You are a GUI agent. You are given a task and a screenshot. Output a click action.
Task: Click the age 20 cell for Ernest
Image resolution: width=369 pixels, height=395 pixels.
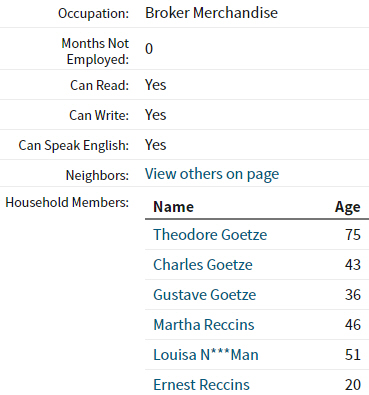pos(353,385)
